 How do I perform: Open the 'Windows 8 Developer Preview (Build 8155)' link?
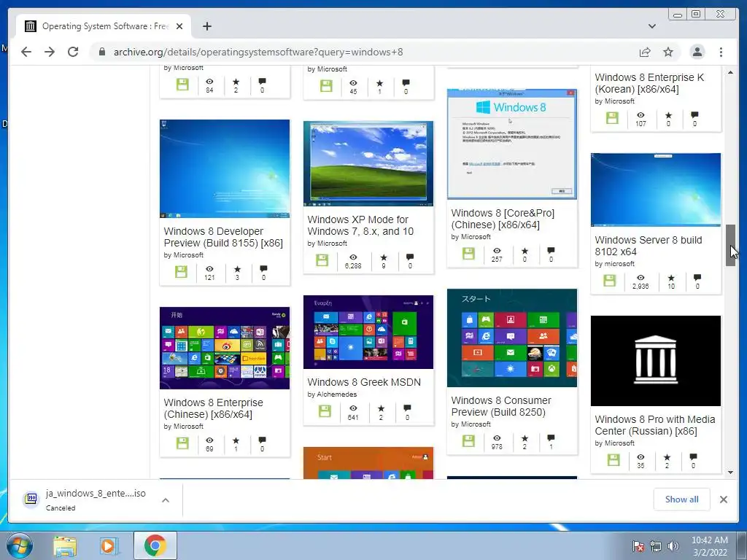223,237
